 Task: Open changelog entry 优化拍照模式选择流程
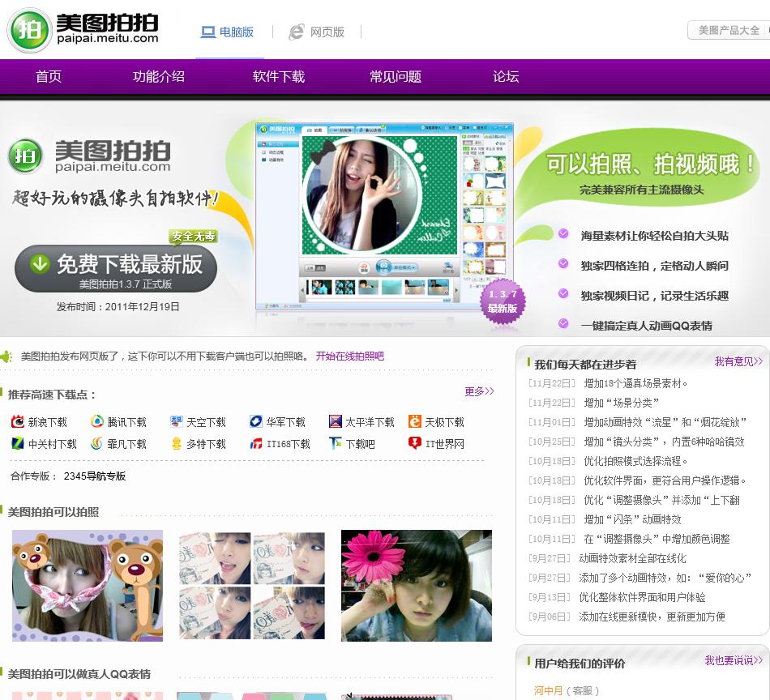click(635, 462)
